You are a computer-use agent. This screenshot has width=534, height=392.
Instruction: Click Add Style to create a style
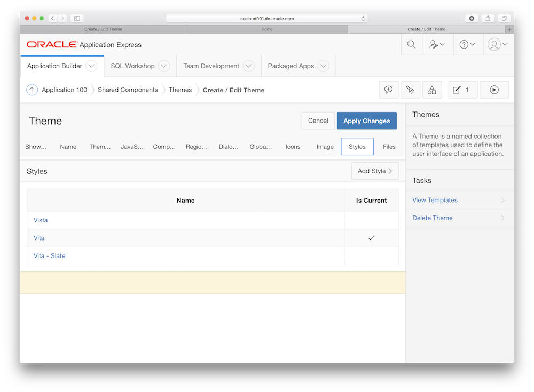point(375,171)
